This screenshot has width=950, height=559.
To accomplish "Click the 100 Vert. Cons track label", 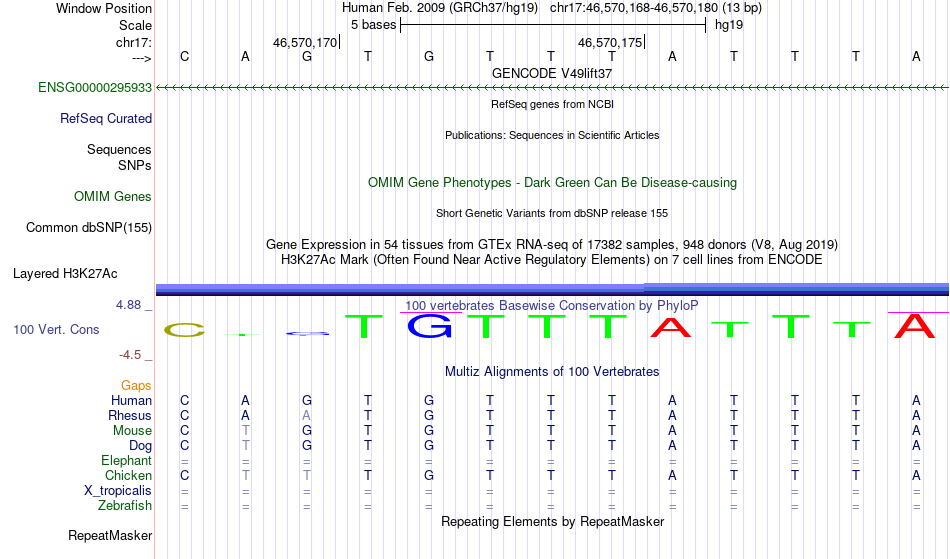I will [x=56, y=329].
